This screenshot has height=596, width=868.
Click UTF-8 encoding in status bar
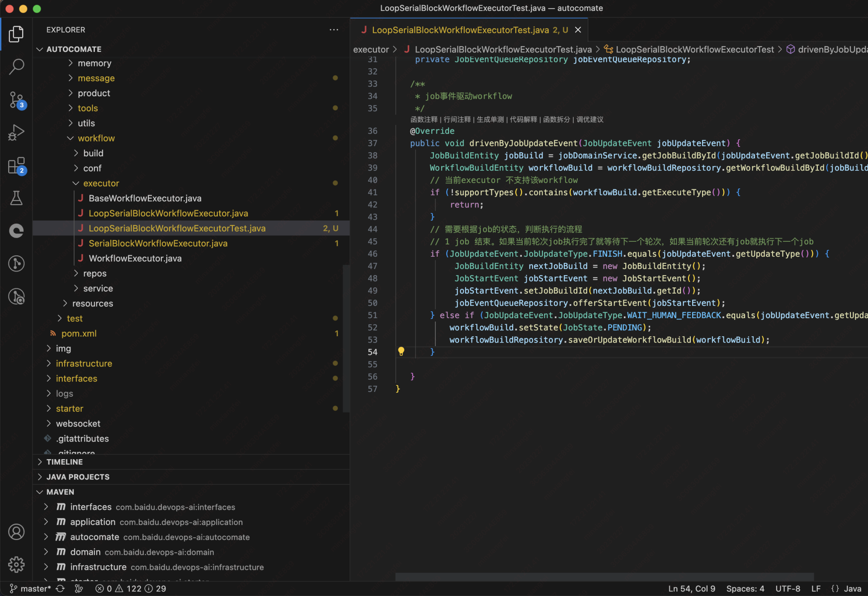pyautogui.click(x=788, y=588)
